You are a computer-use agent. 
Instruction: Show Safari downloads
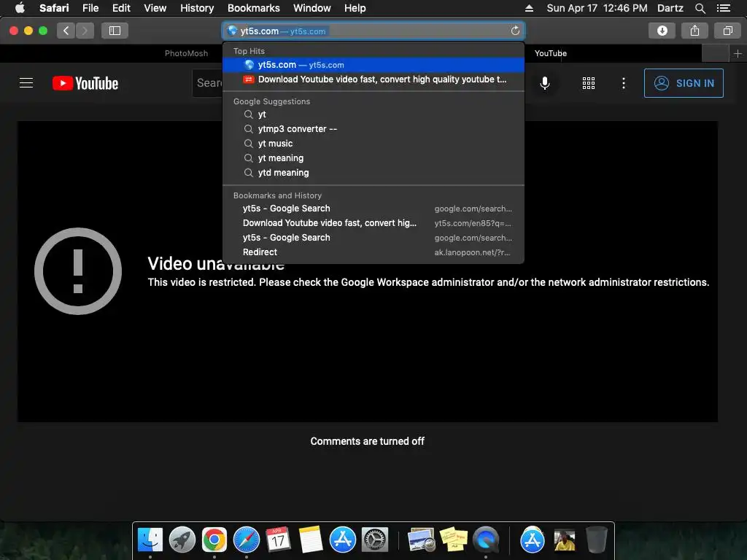[x=662, y=31]
